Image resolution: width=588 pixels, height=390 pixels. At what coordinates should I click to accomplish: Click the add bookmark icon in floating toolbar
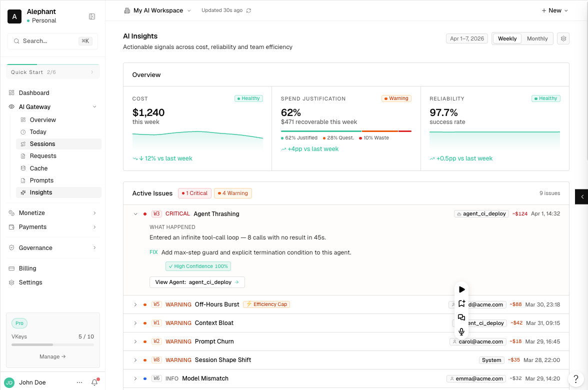tap(461, 303)
